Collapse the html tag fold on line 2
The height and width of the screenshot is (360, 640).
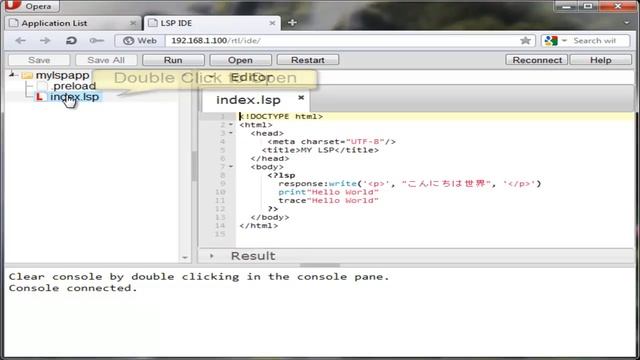[x=231, y=124]
